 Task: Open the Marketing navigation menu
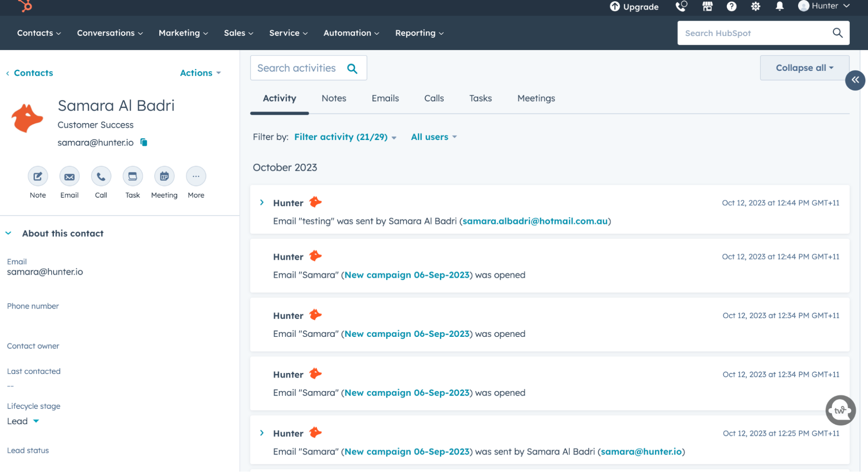(x=183, y=33)
